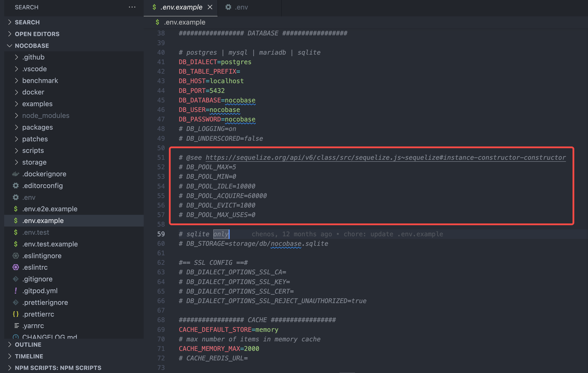This screenshot has width=588, height=373.
Task: Click the Docker whale icon for .dockerignore
Action: (x=16, y=174)
